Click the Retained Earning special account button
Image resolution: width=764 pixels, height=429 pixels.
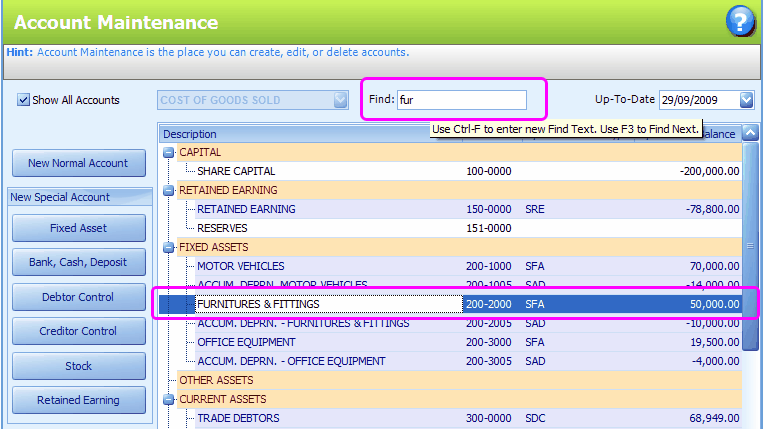[78, 400]
